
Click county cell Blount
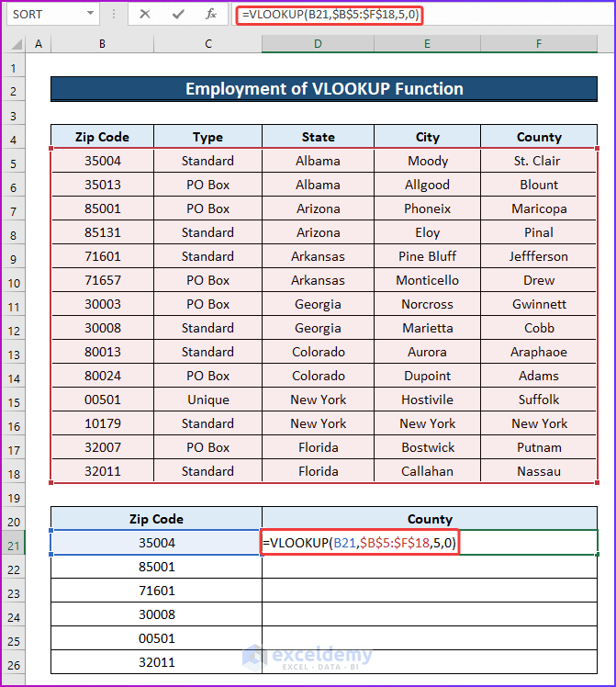tap(539, 185)
